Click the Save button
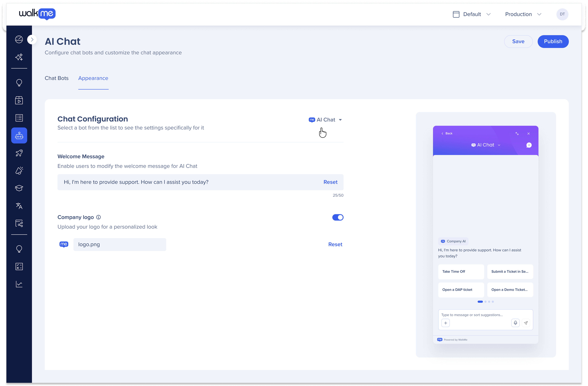The image size is (588, 386). point(518,42)
